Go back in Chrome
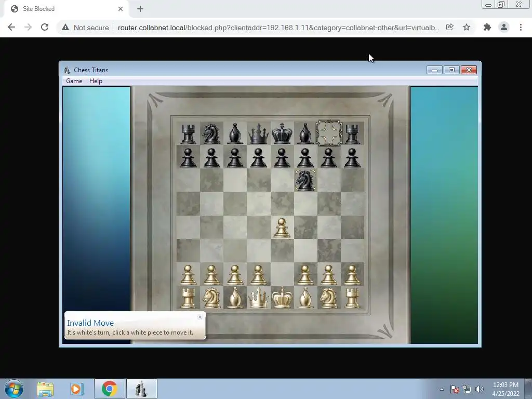 tap(11, 27)
